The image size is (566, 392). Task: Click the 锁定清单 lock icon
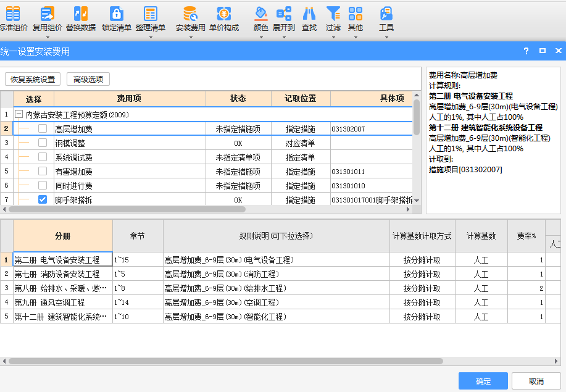pyautogui.click(x=116, y=14)
